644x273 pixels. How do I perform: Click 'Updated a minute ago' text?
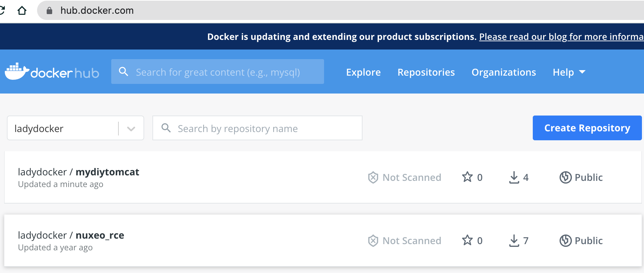[60, 184]
